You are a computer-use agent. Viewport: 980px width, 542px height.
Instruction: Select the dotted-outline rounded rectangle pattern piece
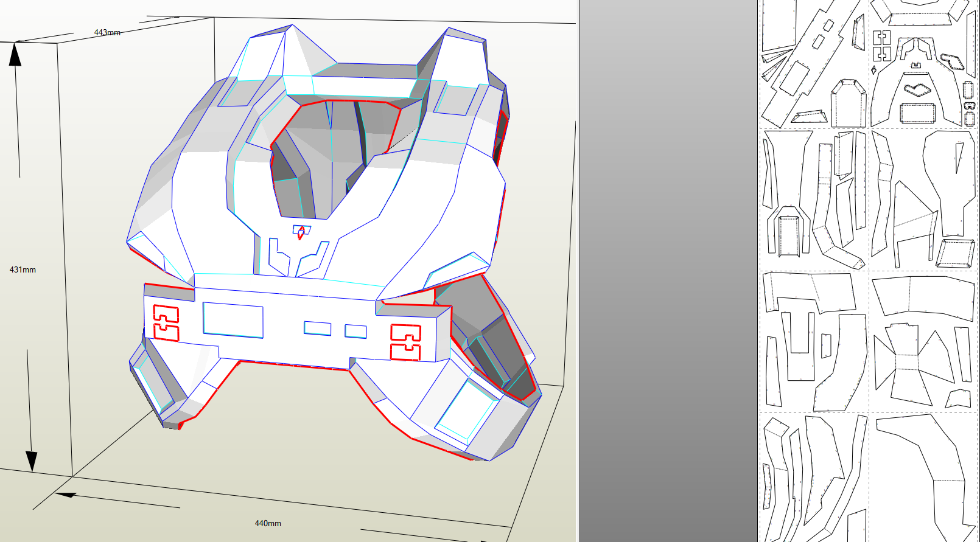(917, 113)
